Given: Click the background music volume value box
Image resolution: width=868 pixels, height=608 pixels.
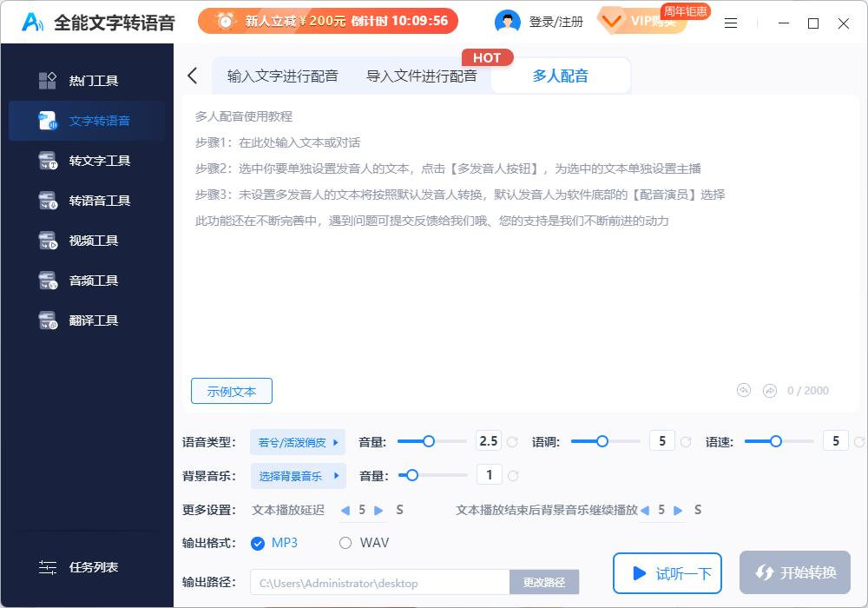Looking at the screenshot, I should (x=490, y=474).
